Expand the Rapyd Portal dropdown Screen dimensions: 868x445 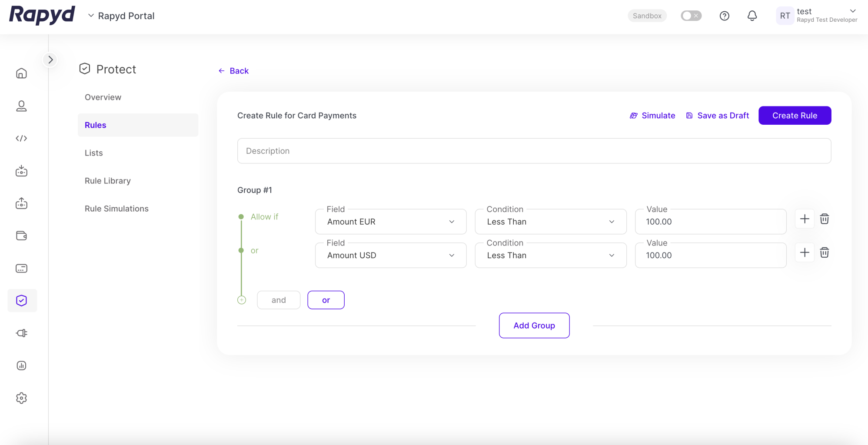pos(122,16)
